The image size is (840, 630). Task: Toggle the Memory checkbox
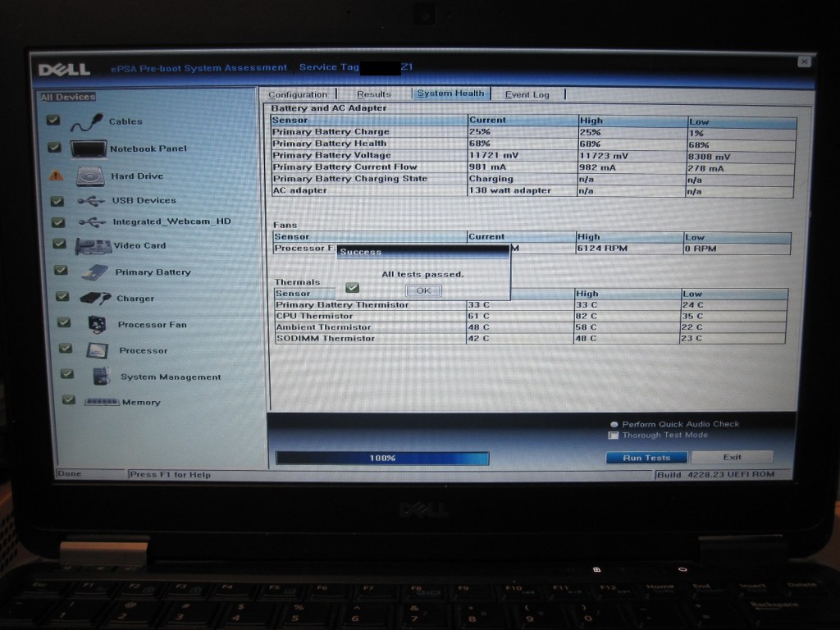coord(69,399)
